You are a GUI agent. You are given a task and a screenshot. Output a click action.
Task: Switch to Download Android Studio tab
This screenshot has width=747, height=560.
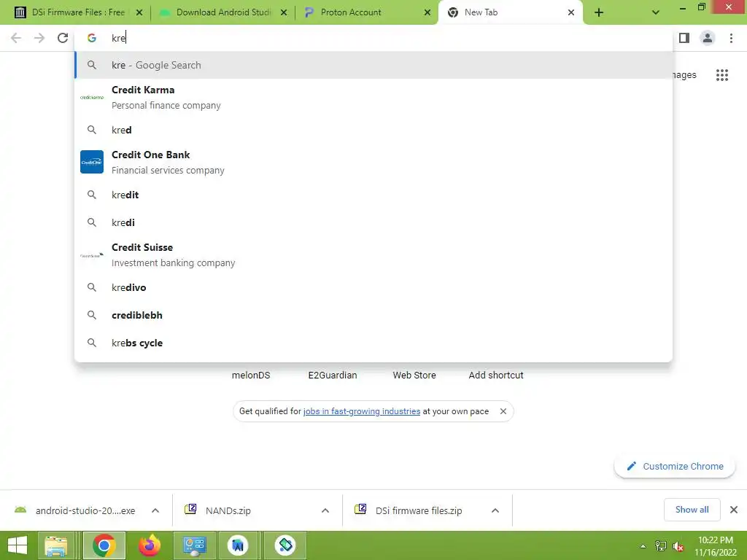(222, 13)
